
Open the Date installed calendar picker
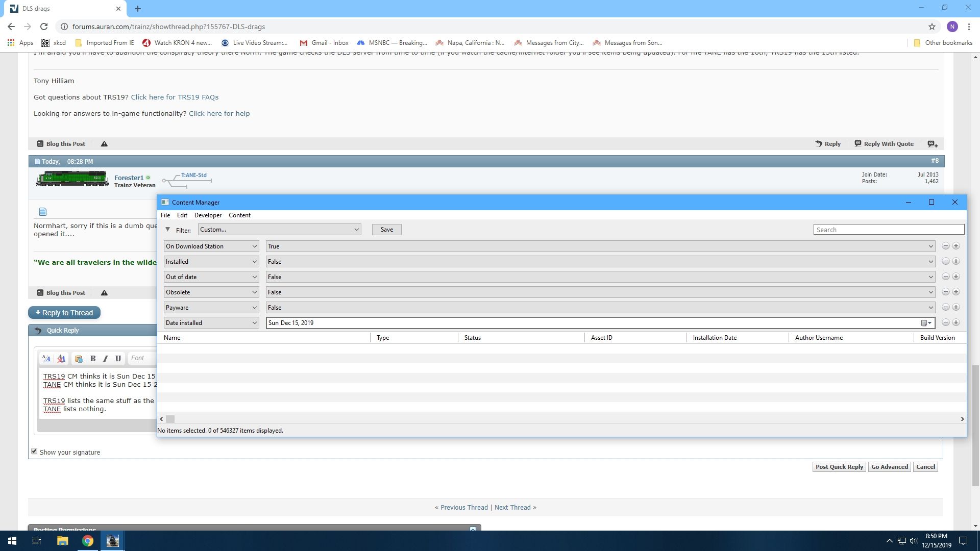pos(926,323)
